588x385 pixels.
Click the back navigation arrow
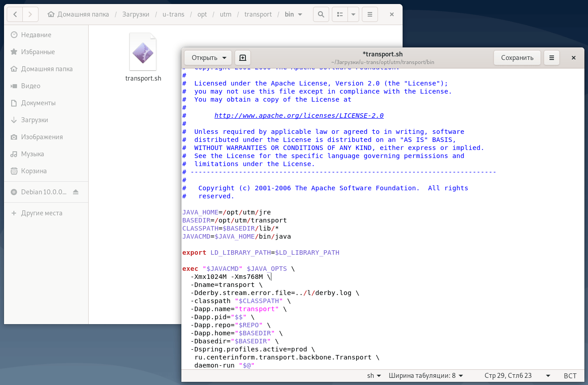tap(15, 14)
